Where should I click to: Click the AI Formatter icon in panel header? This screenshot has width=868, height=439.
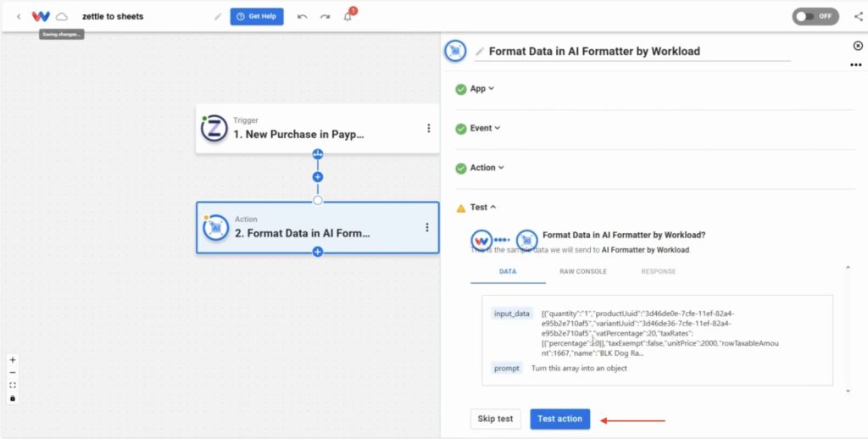click(x=455, y=51)
